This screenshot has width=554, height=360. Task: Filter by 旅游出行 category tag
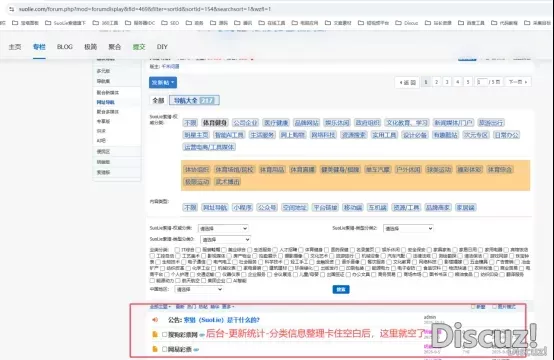point(491,123)
